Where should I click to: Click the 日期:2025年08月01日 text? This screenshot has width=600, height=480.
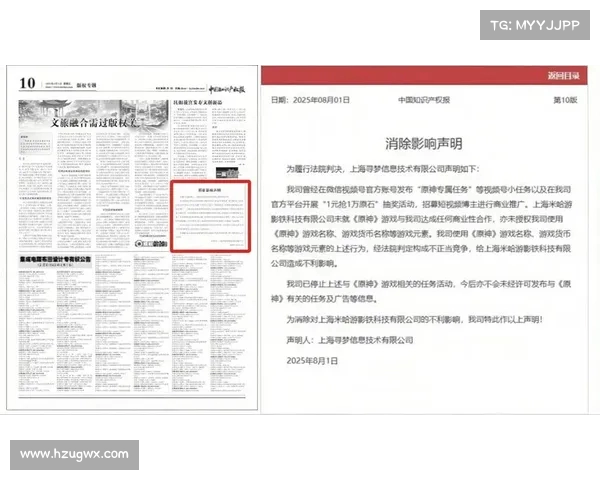click(x=310, y=100)
